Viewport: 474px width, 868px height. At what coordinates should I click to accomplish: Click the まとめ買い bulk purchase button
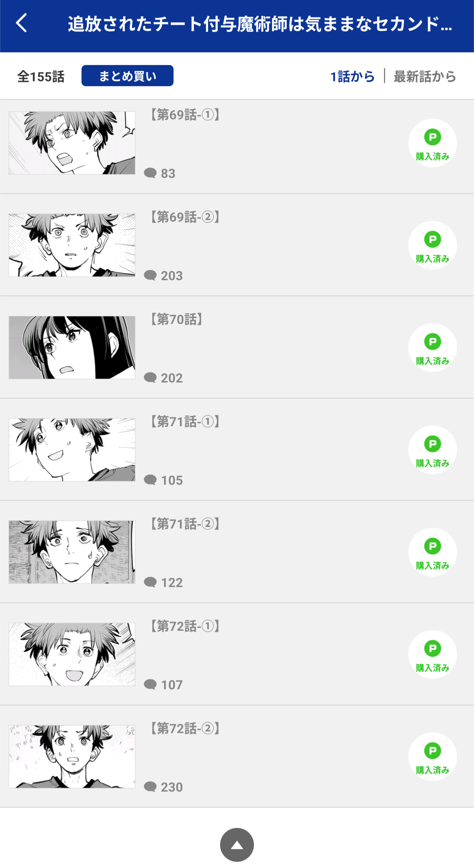click(127, 76)
